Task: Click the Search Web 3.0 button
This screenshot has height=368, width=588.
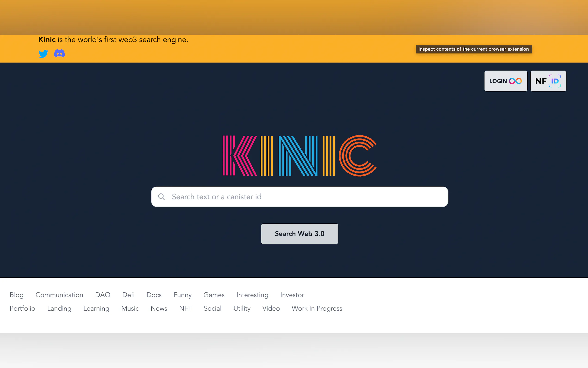Action: pyautogui.click(x=300, y=234)
